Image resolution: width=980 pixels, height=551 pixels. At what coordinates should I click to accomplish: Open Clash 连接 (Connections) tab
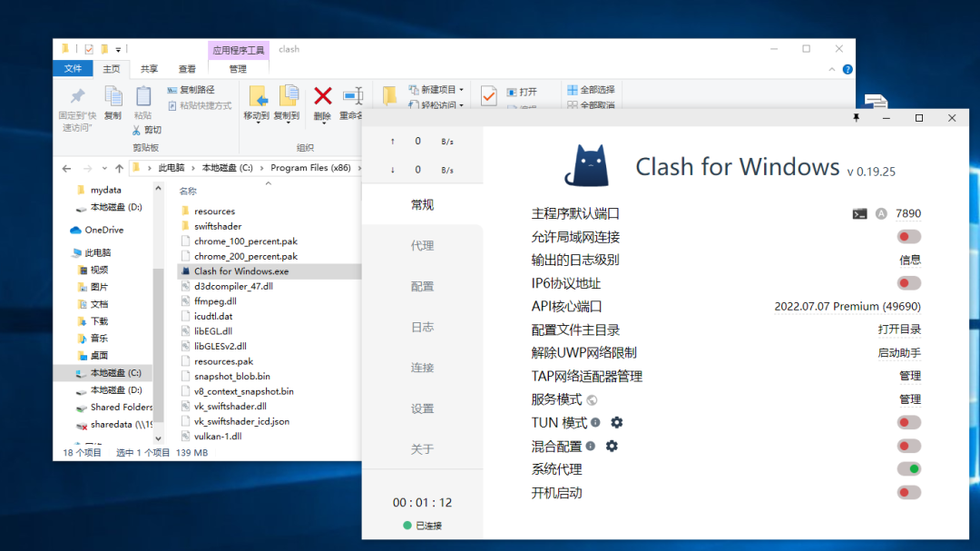[423, 368]
